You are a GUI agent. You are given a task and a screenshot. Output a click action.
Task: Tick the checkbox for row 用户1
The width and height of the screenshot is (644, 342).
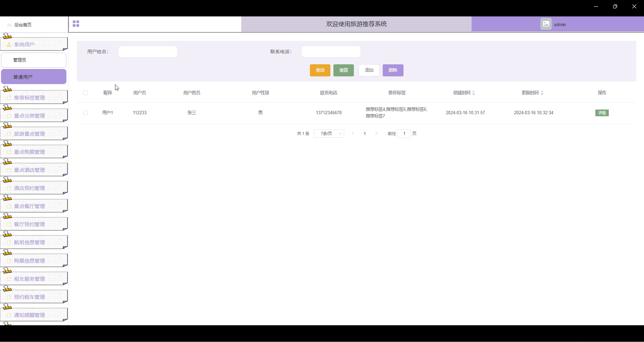86,113
